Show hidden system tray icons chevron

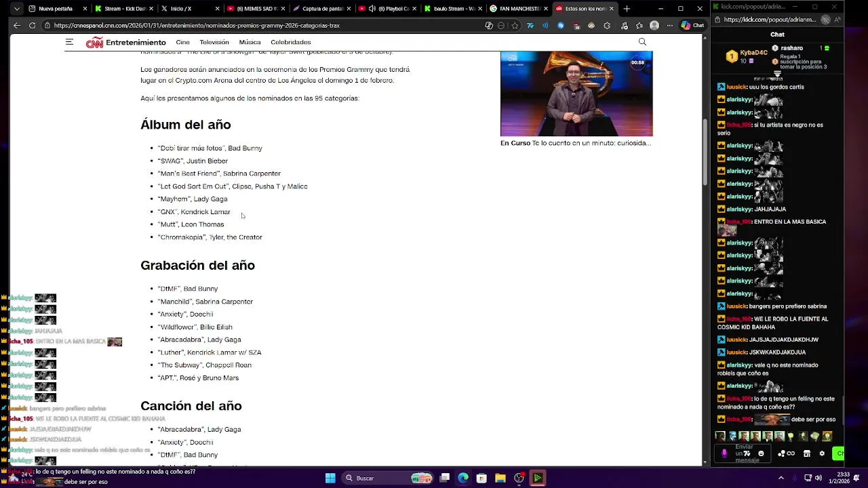781,478
